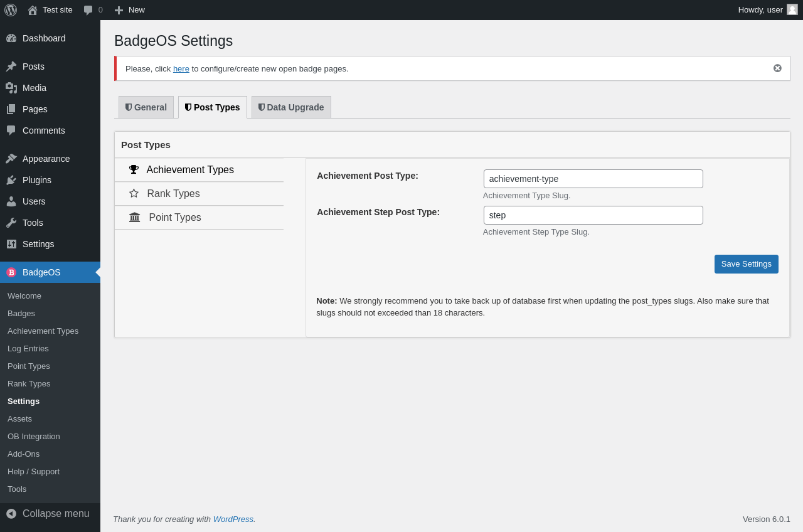Open Log Entries in BadgeOS submenu
Screen dimensions: 803x532
coord(28,348)
